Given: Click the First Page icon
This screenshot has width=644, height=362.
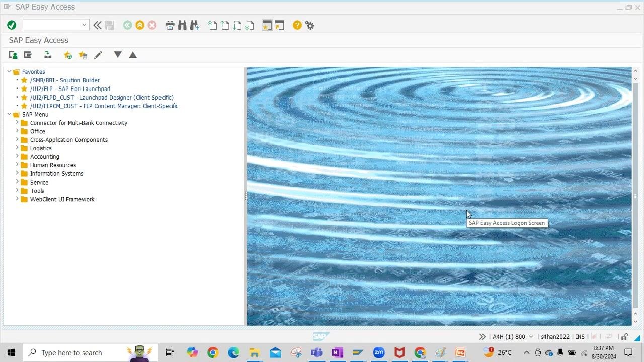Looking at the screenshot, I should (x=213, y=25).
